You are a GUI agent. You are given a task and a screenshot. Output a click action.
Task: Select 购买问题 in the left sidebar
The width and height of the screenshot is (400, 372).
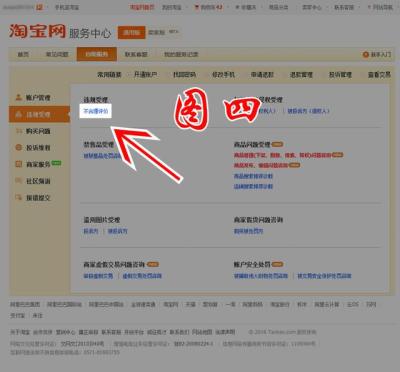coord(38,131)
